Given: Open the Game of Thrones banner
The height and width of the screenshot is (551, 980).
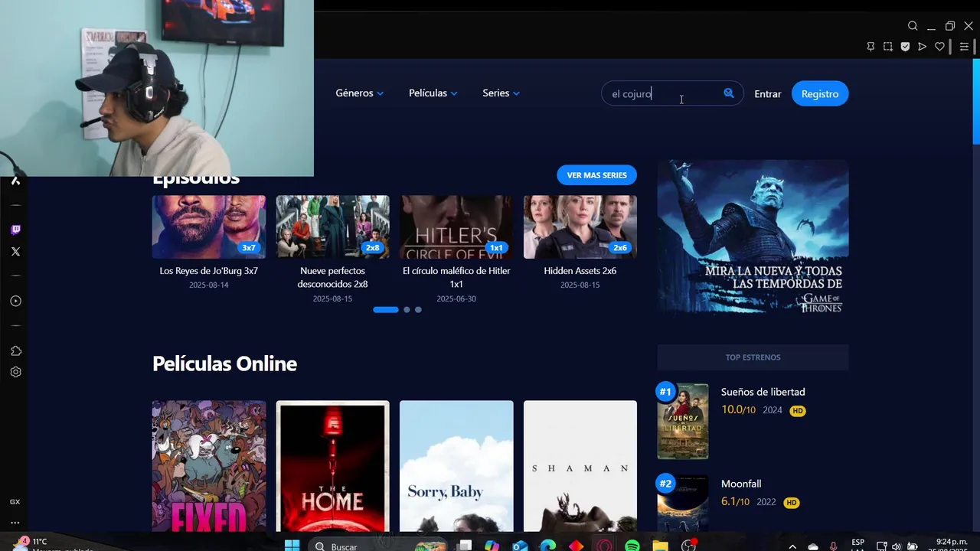Looking at the screenshot, I should point(753,238).
